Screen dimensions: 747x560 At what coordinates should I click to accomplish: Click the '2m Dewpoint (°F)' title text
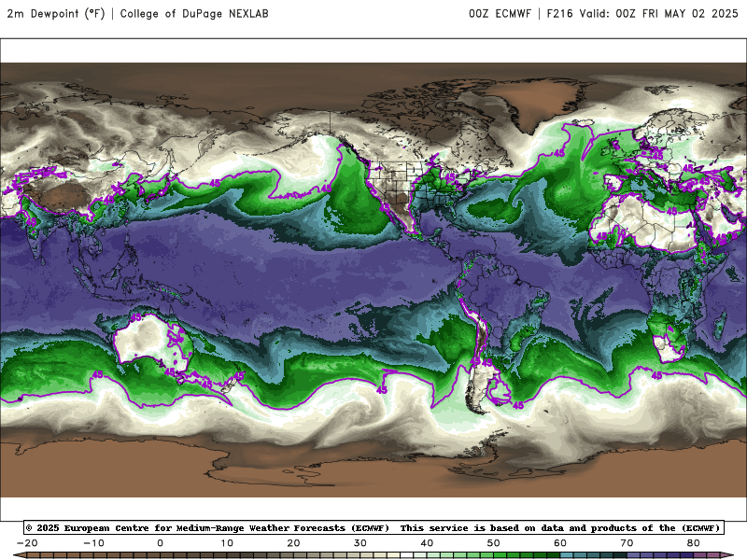point(56,14)
